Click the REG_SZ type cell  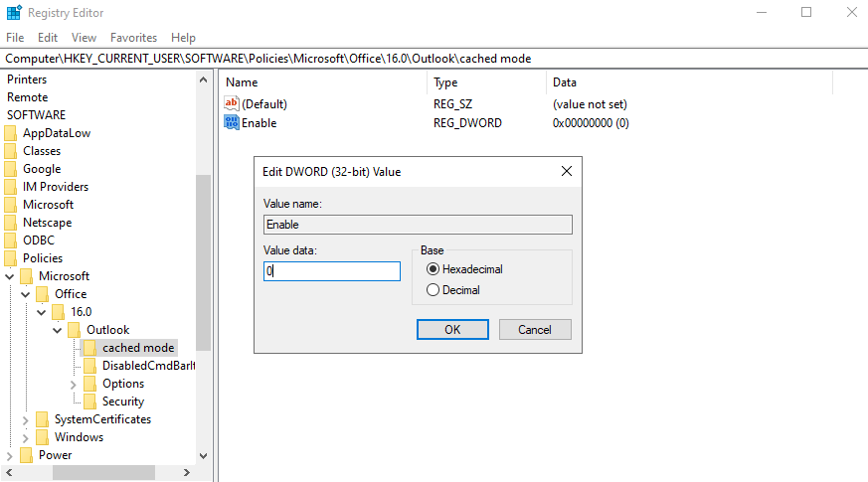click(x=452, y=104)
